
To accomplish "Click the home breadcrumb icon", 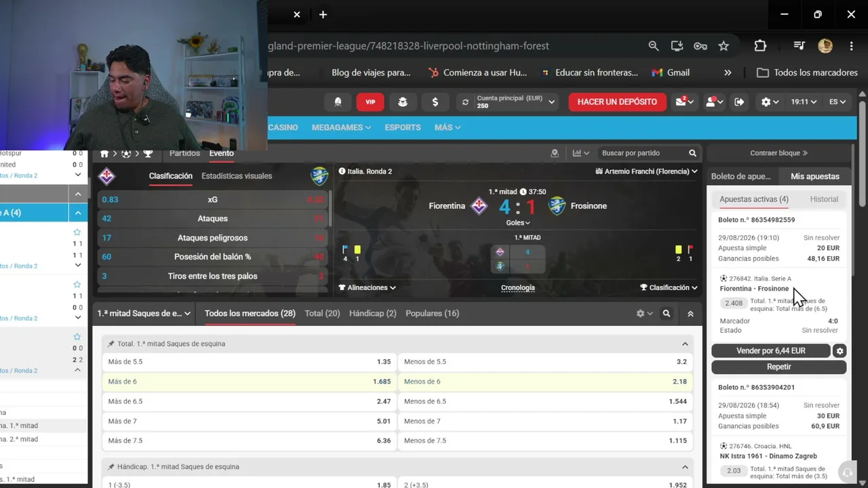I will pyautogui.click(x=104, y=154).
